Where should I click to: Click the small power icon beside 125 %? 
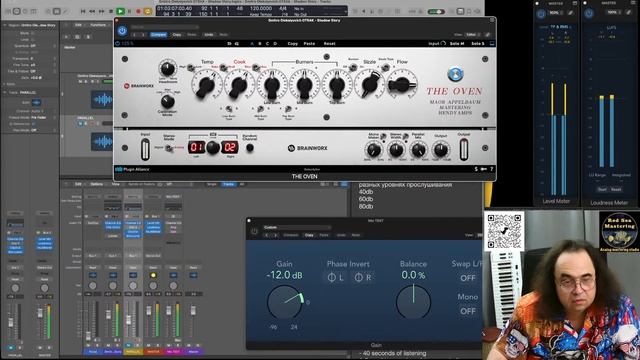coord(118,43)
